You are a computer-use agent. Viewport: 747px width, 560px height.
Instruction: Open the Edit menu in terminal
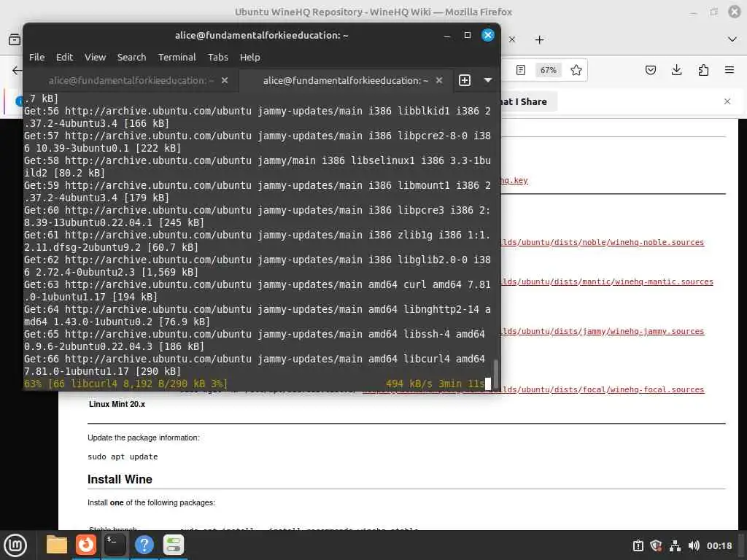pos(64,57)
